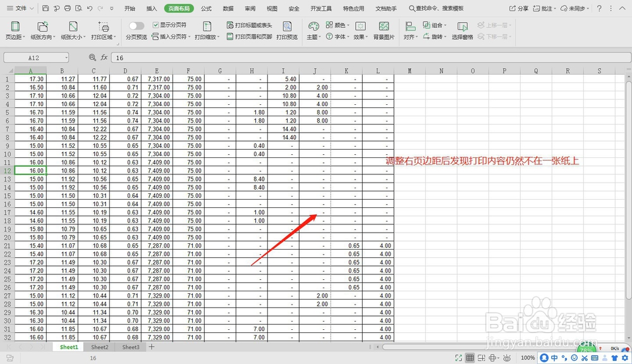Click the 查找命令、搜索模板 search box
This screenshot has width=632, height=364.
click(x=436, y=8)
